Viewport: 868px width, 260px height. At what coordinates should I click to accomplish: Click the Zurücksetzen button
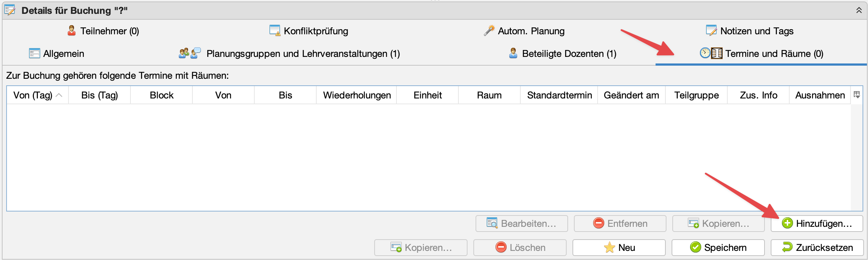(817, 248)
